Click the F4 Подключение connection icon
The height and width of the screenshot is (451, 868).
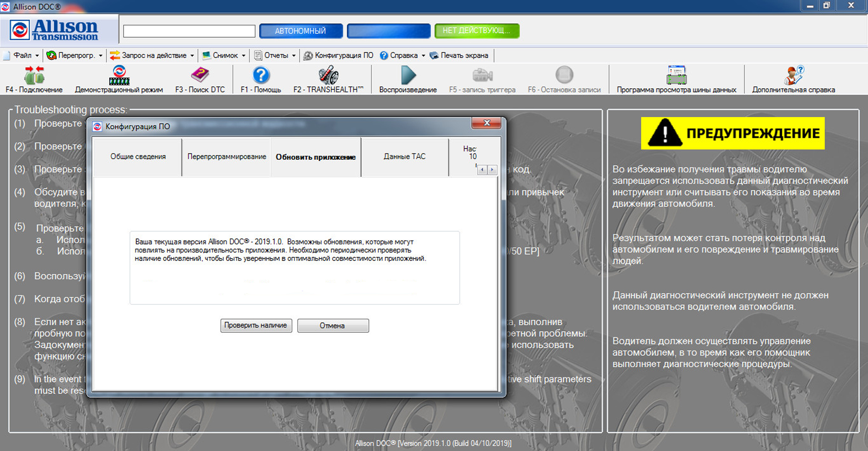click(34, 76)
